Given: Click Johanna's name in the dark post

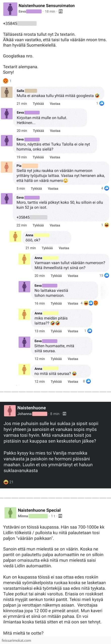Looking at the screenshot, I should [x=24, y=414].
